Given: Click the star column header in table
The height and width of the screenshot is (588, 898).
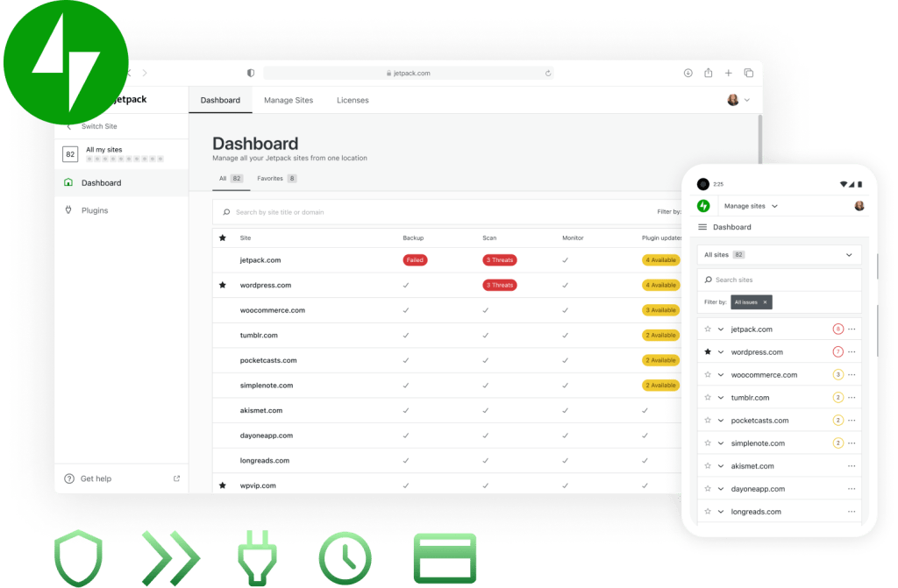Looking at the screenshot, I should coord(223,237).
